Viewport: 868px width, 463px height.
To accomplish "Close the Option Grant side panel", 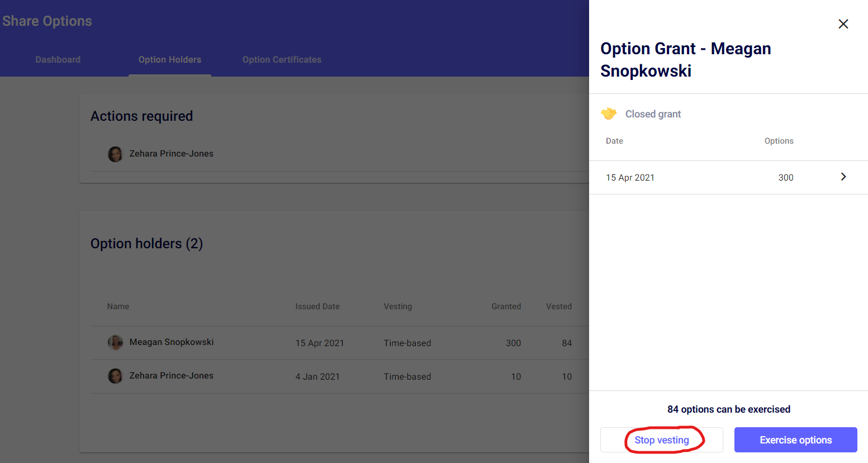I will [843, 24].
